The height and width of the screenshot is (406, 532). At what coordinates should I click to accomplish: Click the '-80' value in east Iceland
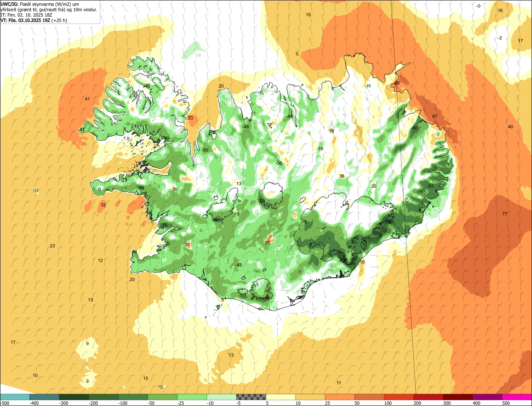(414, 128)
